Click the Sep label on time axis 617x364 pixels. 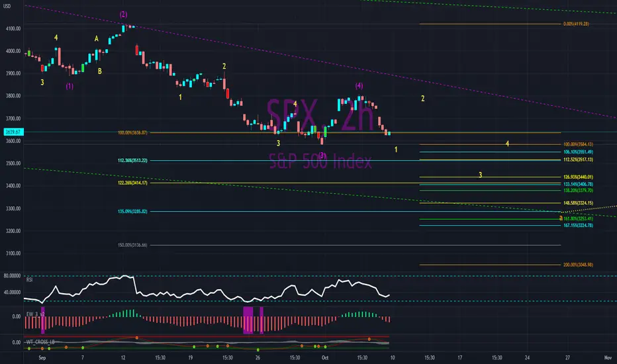click(x=42, y=357)
